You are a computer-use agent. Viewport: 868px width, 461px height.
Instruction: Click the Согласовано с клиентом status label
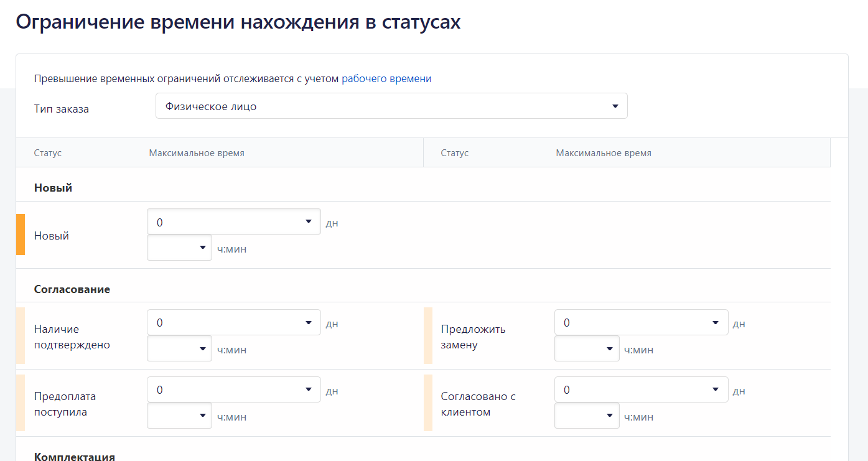478,404
